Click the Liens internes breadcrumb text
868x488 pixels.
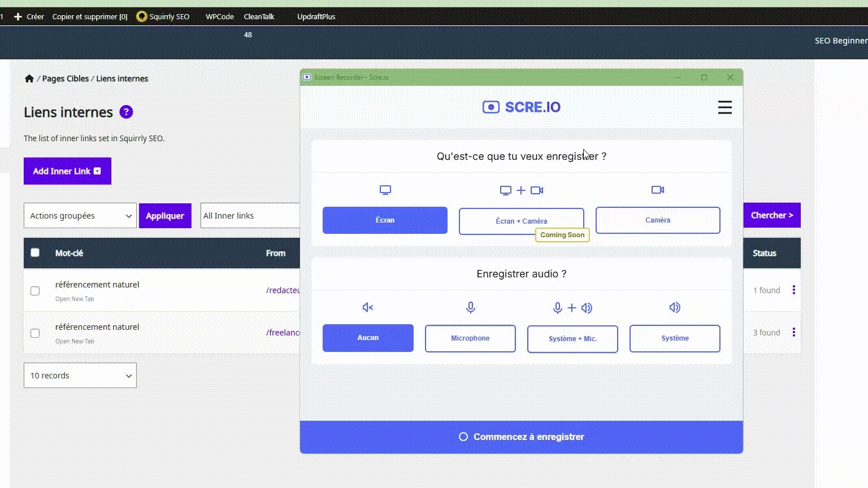122,79
